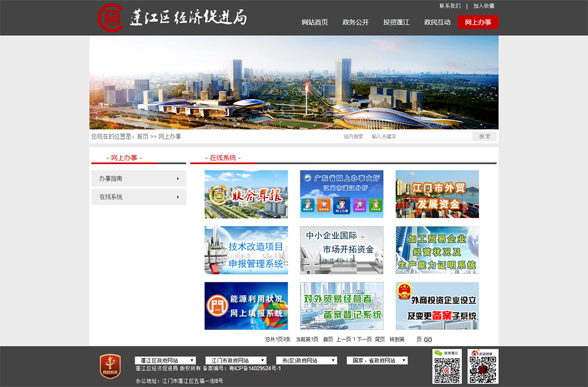Click the red site logo emblem
588x387 pixels.
click(x=110, y=17)
